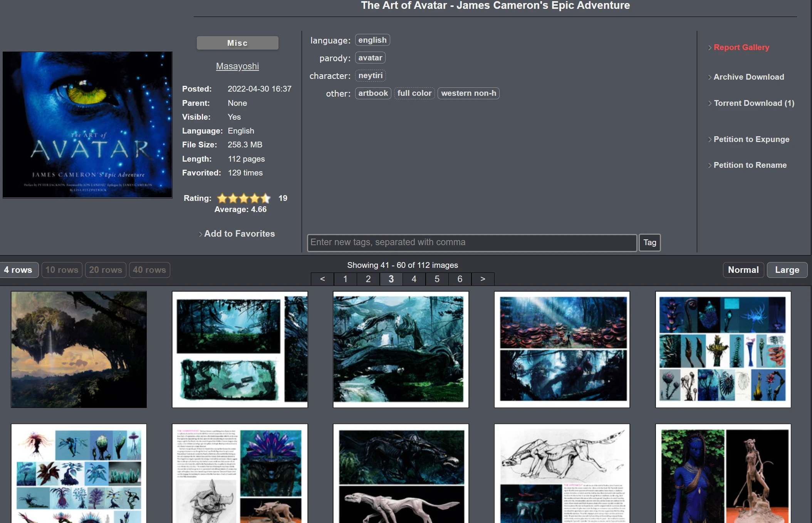Switch thumbnail layout to 20 rows
Image resolution: width=812 pixels, height=523 pixels.
tap(106, 270)
